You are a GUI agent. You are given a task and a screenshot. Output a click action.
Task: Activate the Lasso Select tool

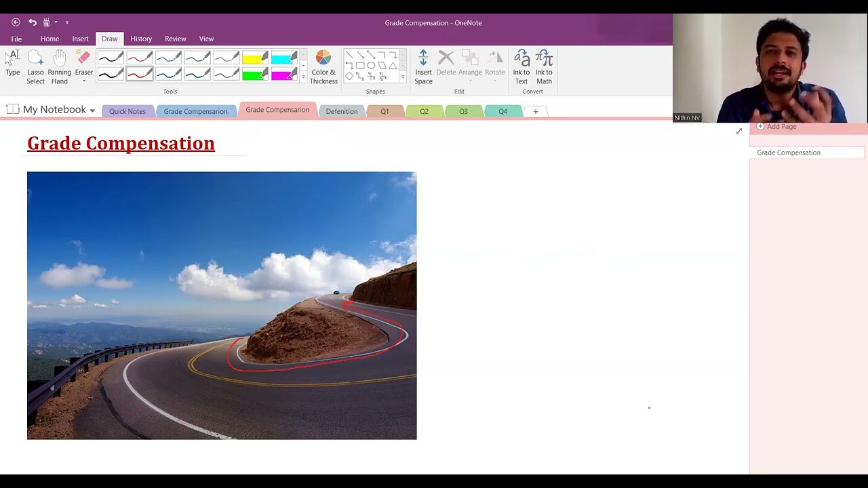[35, 67]
